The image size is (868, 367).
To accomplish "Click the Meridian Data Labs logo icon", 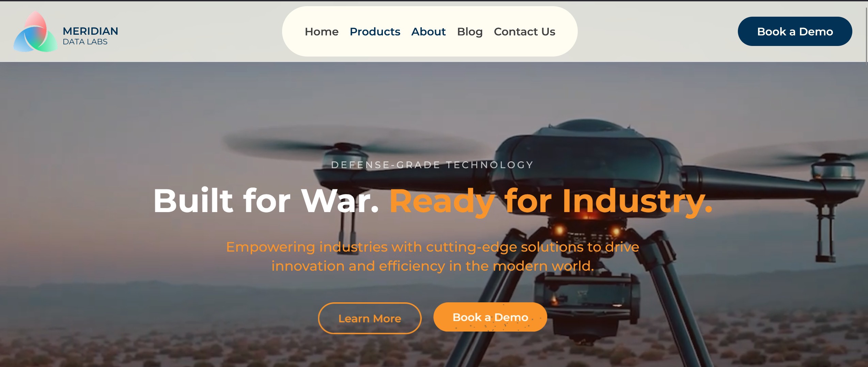I will point(35,32).
